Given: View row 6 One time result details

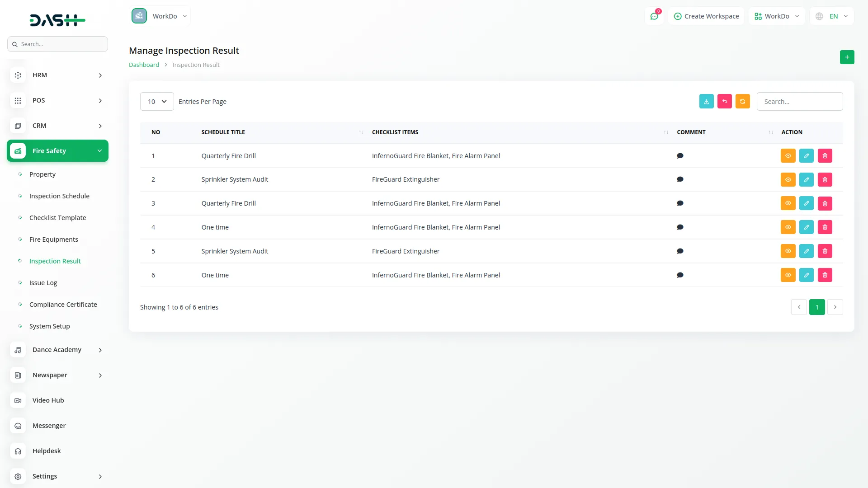Looking at the screenshot, I should (x=788, y=275).
